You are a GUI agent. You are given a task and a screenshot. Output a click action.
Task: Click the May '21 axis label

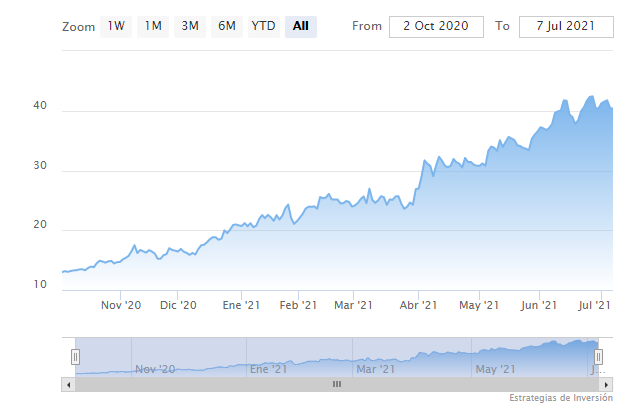coord(479,305)
